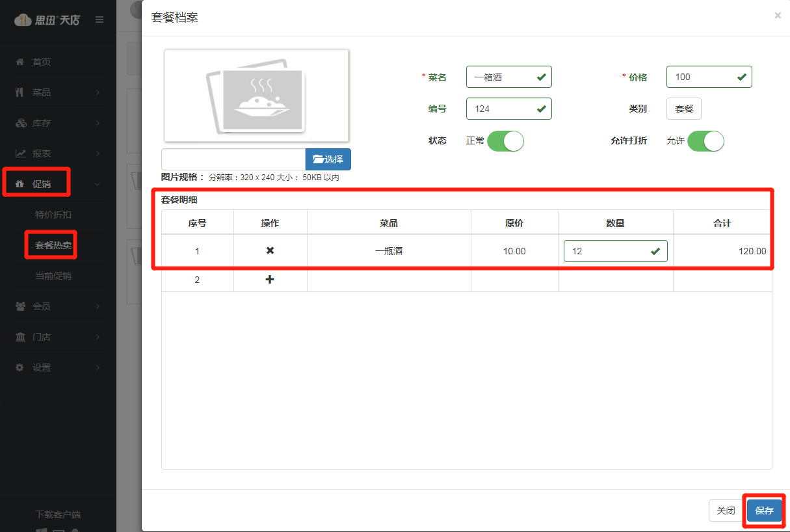
Task: Expand the 设置 settings submenu chevron
Action: [98, 367]
